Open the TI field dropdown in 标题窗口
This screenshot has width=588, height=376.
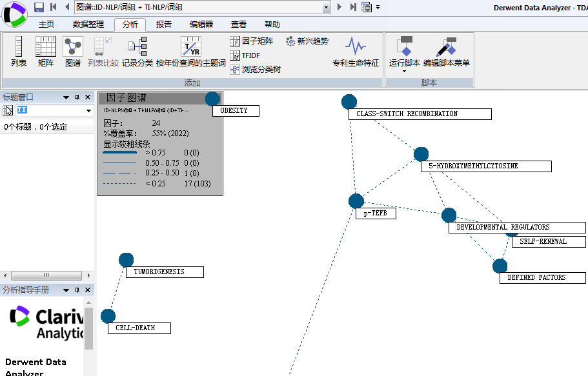tap(88, 111)
